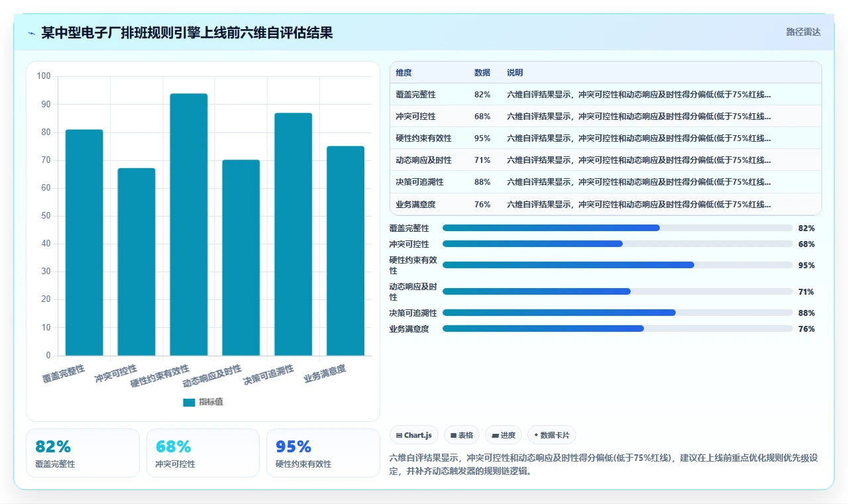Click the 82% value in table
The image size is (848, 504).
pos(482,95)
